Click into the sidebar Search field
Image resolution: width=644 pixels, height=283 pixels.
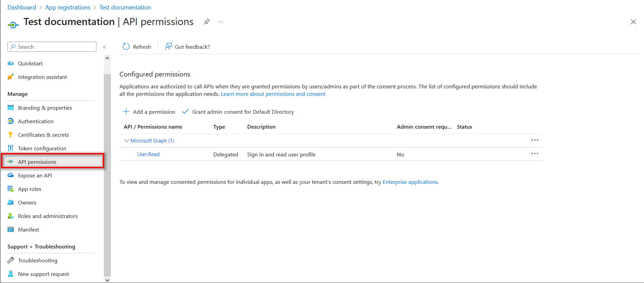click(x=52, y=47)
